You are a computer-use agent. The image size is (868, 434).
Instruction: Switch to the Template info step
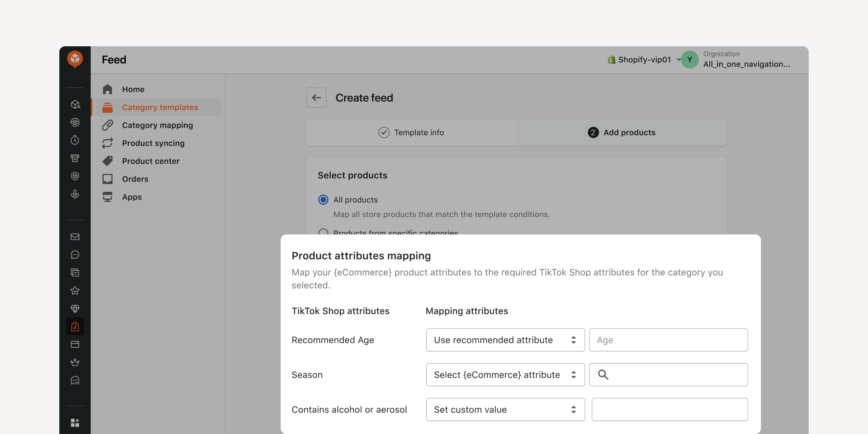[411, 133]
